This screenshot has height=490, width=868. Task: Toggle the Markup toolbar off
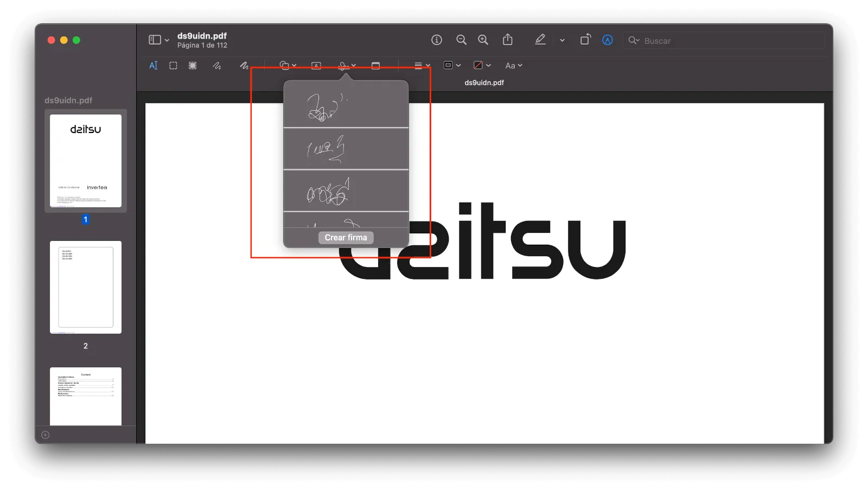608,40
